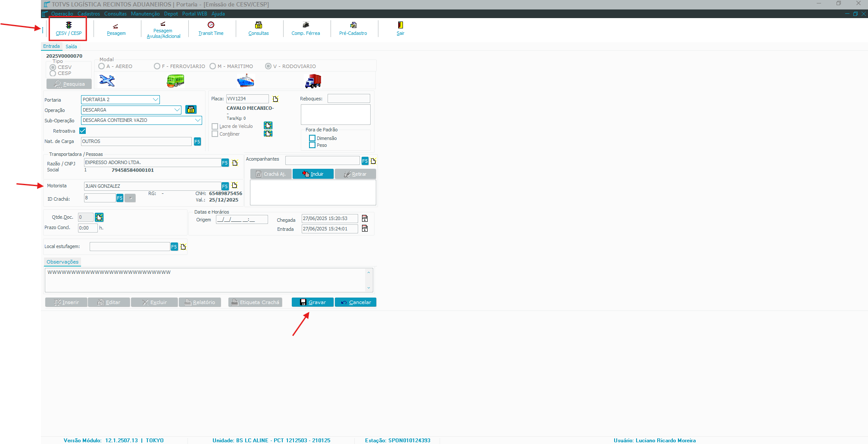
Task: Open the Pré-Cadastro tool
Action: pos(353,29)
